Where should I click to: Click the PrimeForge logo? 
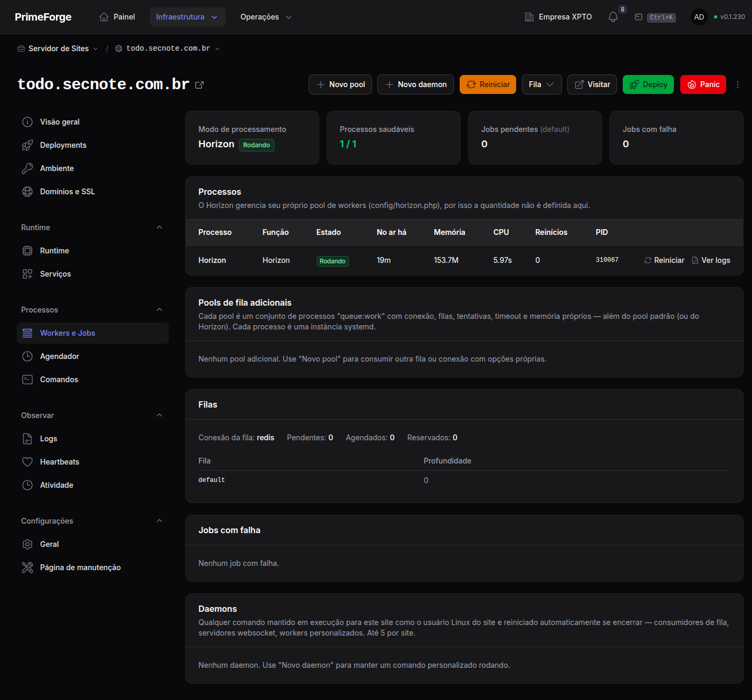click(x=43, y=17)
